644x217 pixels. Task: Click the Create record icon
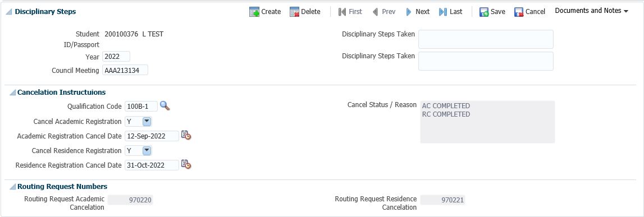pos(254,12)
